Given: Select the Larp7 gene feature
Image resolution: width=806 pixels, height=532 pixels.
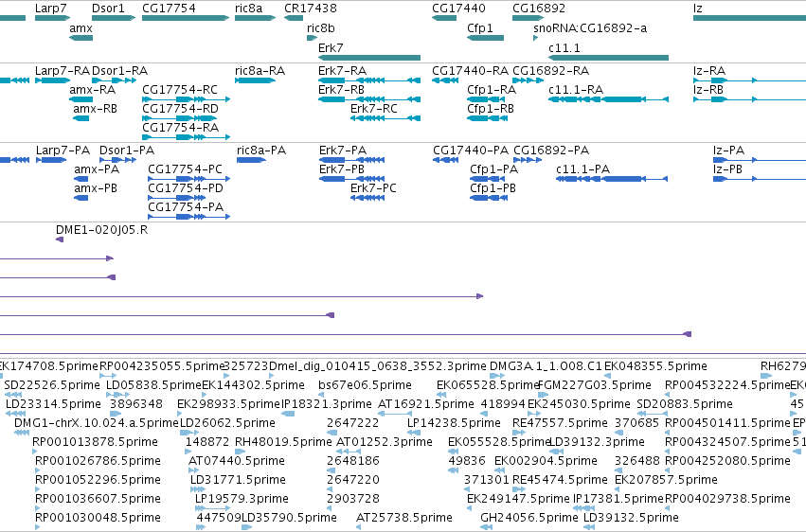Looking at the screenshot, I should click(52, 18).
